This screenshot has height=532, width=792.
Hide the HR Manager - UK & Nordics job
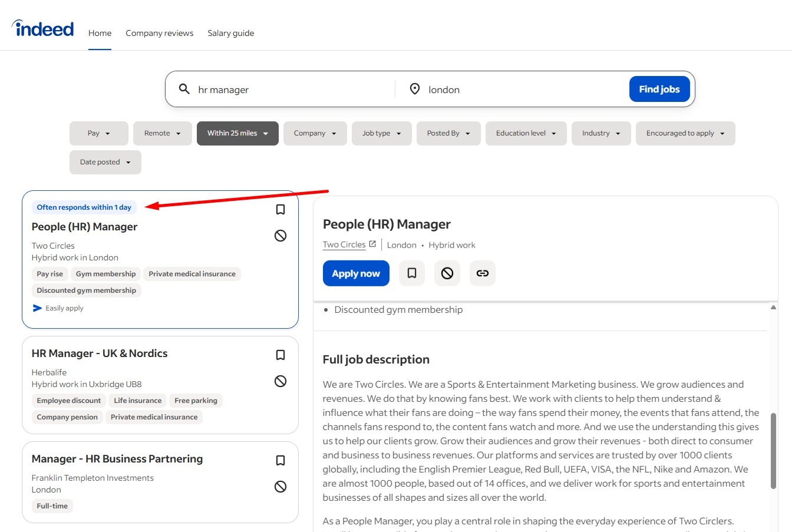pos(280,381)
